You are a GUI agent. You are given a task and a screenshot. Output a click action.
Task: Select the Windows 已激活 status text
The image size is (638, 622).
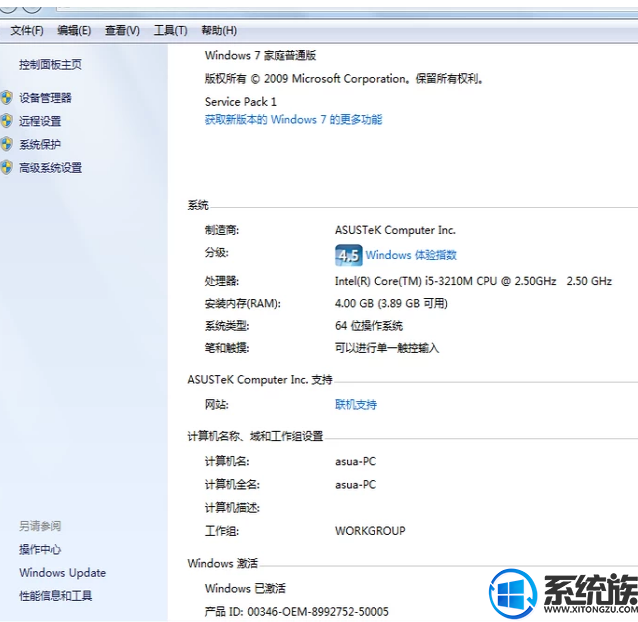tap(245, 588)
